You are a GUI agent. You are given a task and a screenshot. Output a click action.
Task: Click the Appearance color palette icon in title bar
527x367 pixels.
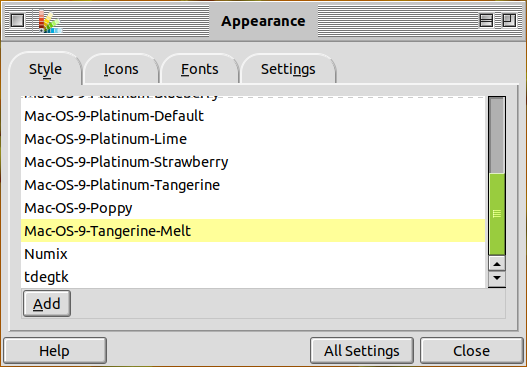click(x=50, y=21)
